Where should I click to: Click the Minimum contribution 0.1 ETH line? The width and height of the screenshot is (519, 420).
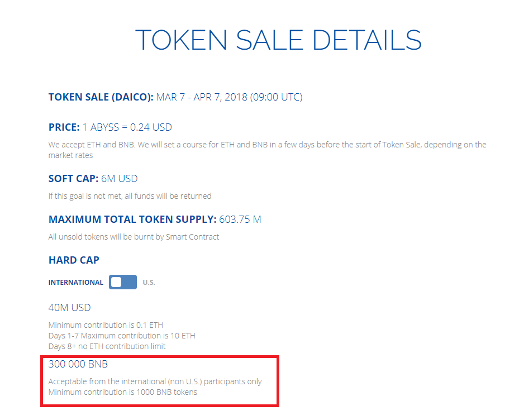[x=106, y=325]
